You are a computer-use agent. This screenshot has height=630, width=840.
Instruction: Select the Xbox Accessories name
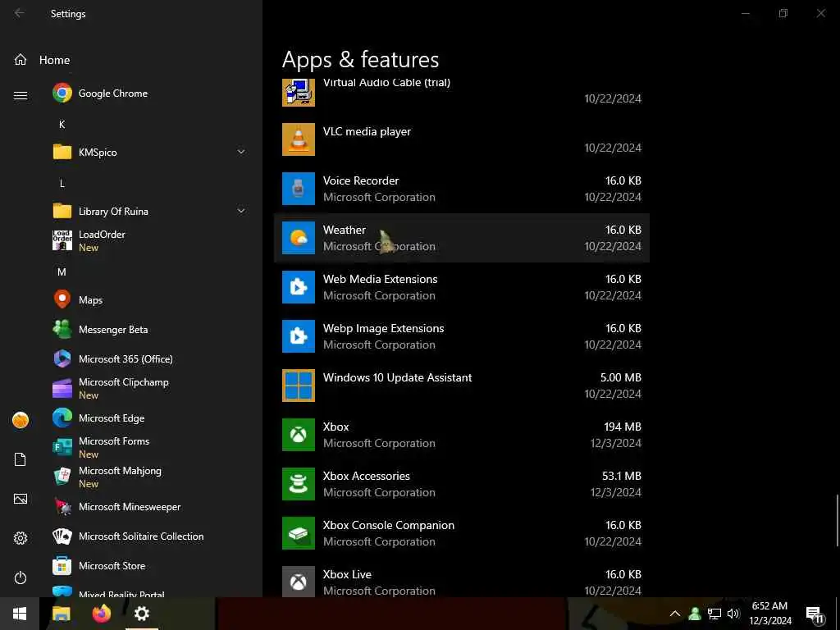pos(367,477)
